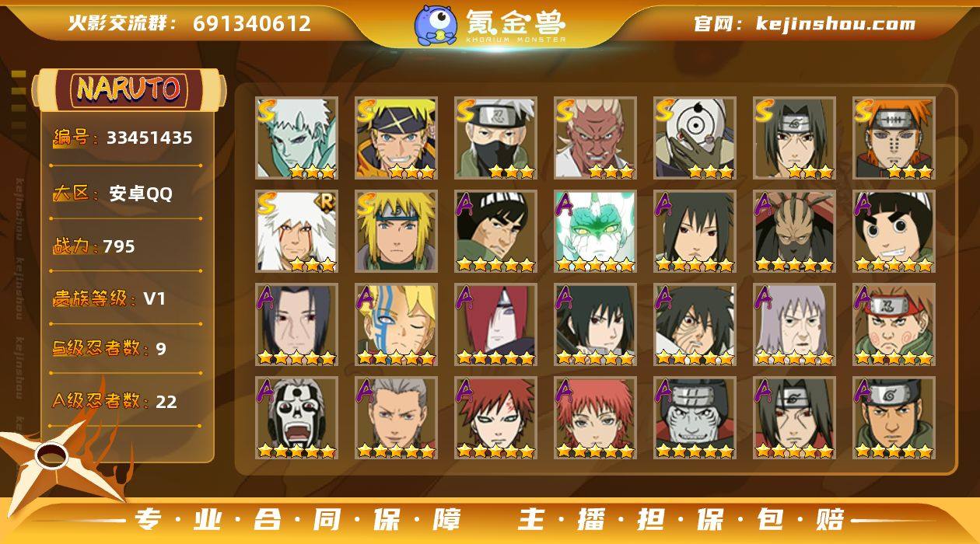Click the blue Krypton Monster mascot logo
The image size is (980, 544).
(x=435, y=24)
